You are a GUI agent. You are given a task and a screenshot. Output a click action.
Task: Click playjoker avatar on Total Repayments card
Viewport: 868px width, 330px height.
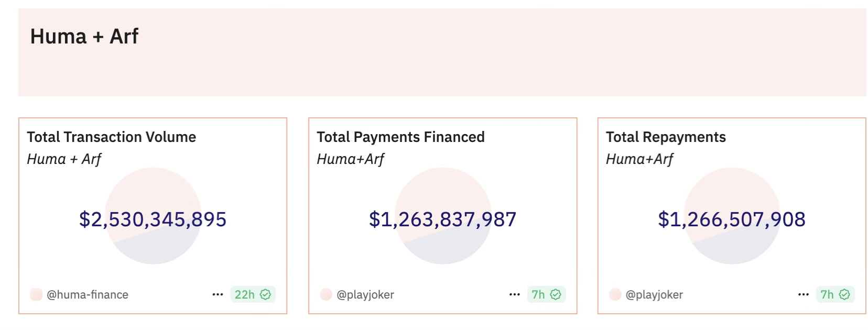615,294
